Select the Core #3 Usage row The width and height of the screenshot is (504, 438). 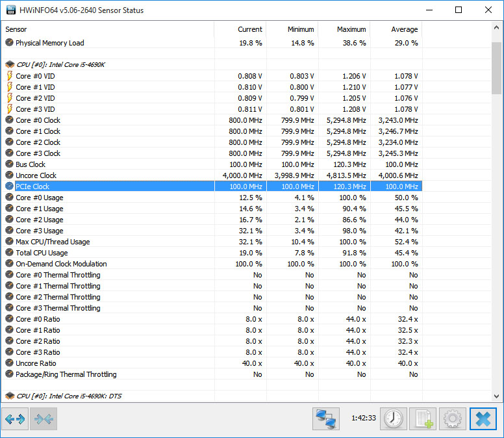(212, 231)
